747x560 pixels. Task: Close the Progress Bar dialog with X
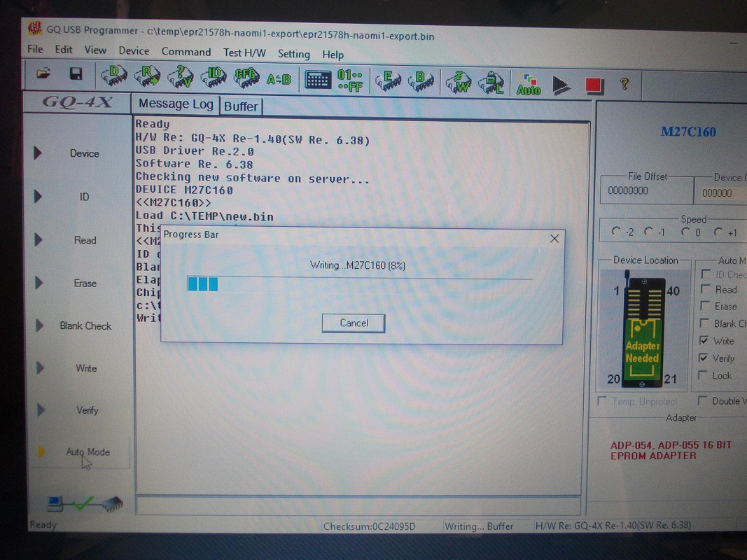(x=554, y=238)
